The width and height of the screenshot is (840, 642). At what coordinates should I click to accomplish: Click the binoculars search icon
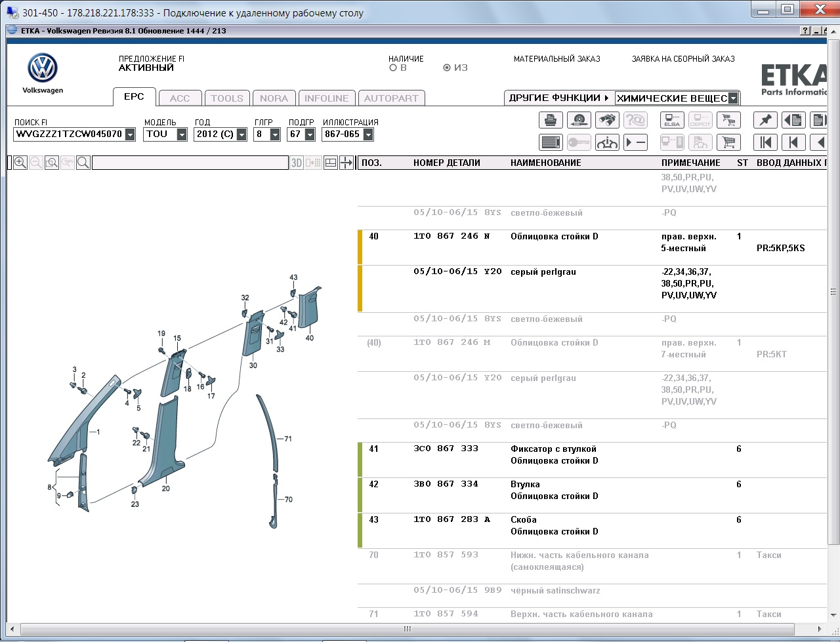608,120
